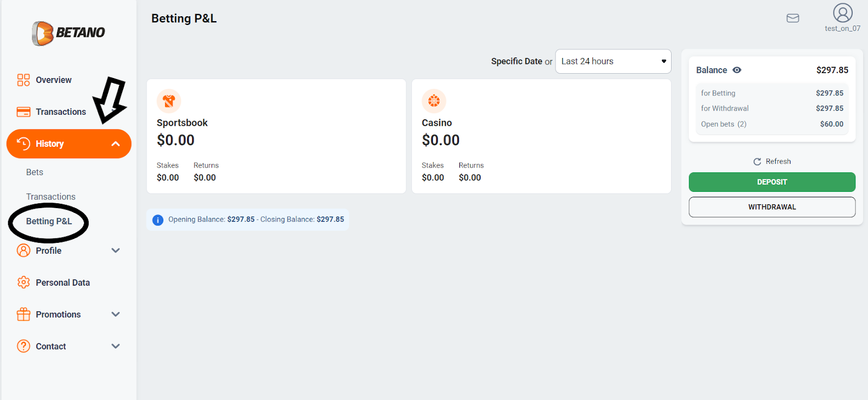This screenshot has width=868, height=400.
Task: Collapse the History menu section
Action: 115,144
